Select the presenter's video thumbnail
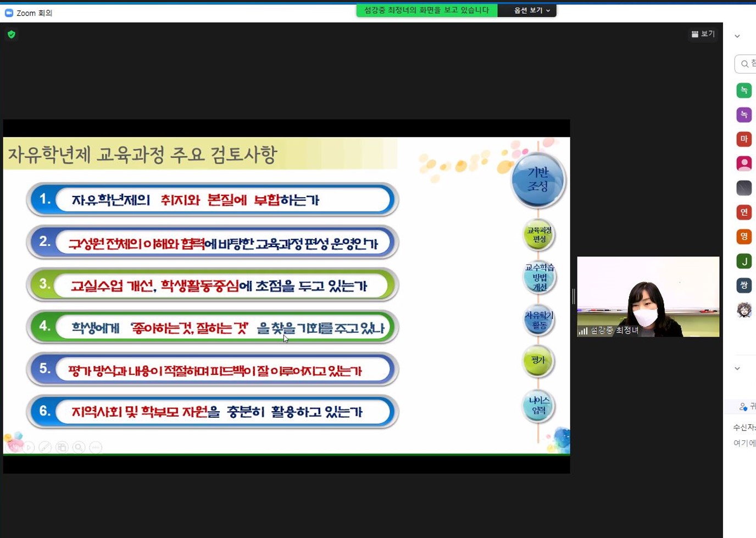756x538 pixels. pyautogui.click(x=648, y=296)
